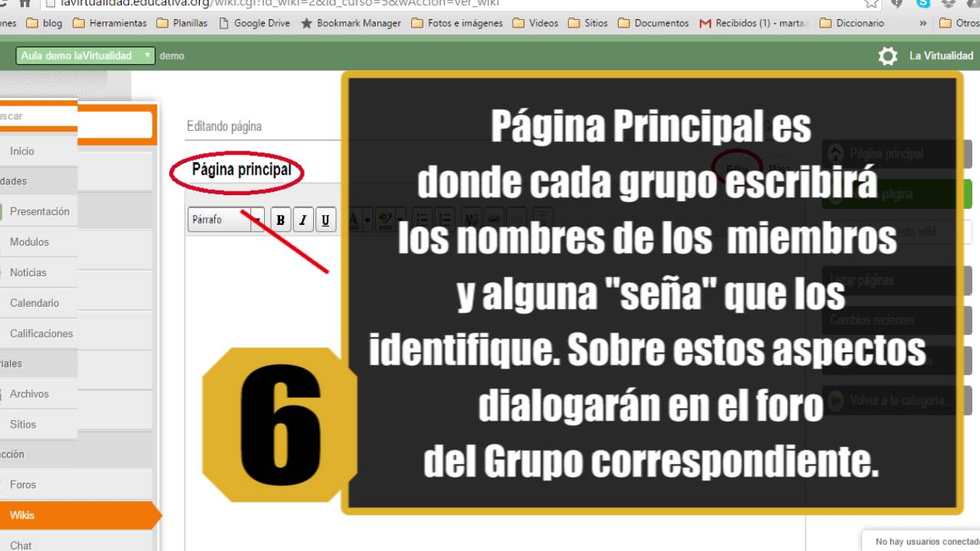Open the Planillas bookmark folder

click(182, 23)
